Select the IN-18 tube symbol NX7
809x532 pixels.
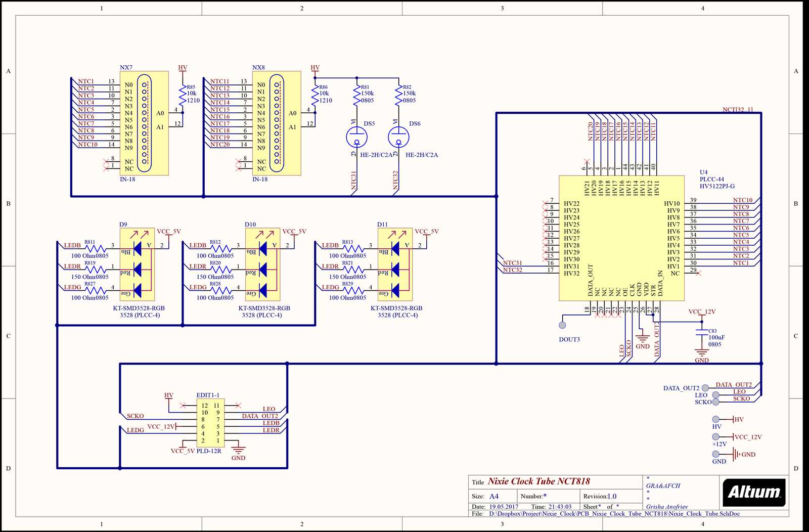coord(144,121)
